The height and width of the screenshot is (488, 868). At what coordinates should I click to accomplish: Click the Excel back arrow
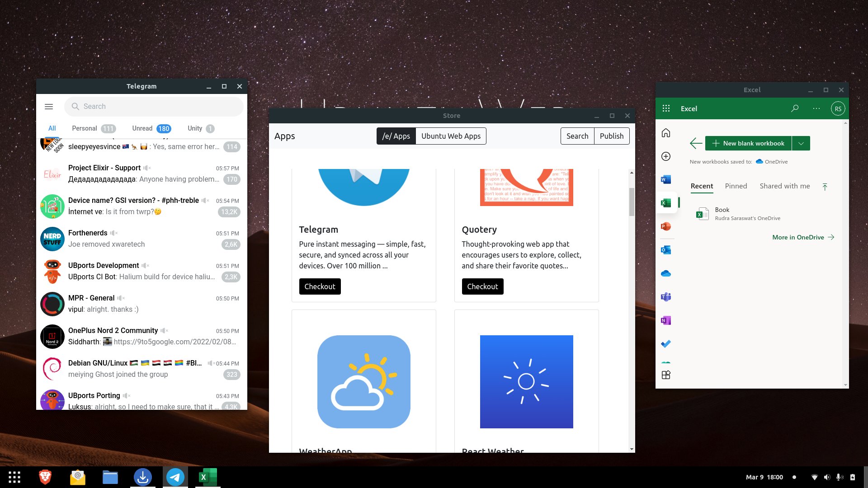pos(696,143)
